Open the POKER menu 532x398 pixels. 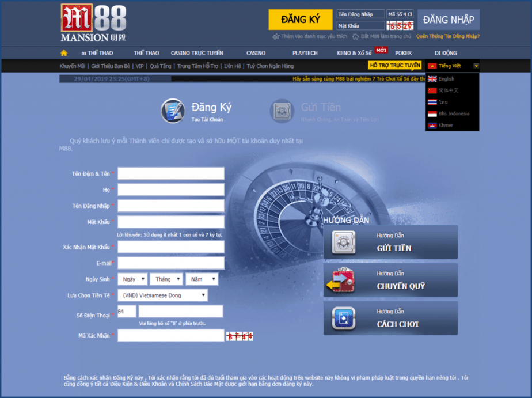403,53
